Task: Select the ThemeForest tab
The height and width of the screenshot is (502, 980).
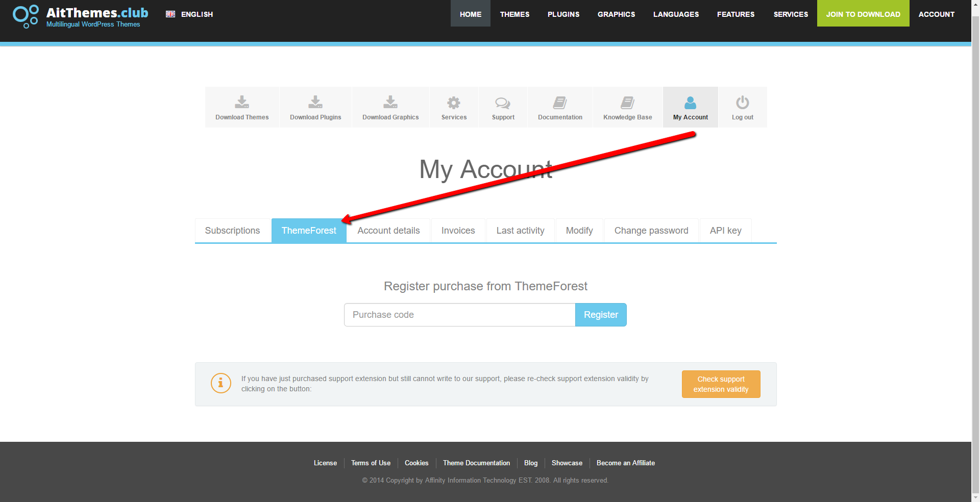Action: point(309,231)
